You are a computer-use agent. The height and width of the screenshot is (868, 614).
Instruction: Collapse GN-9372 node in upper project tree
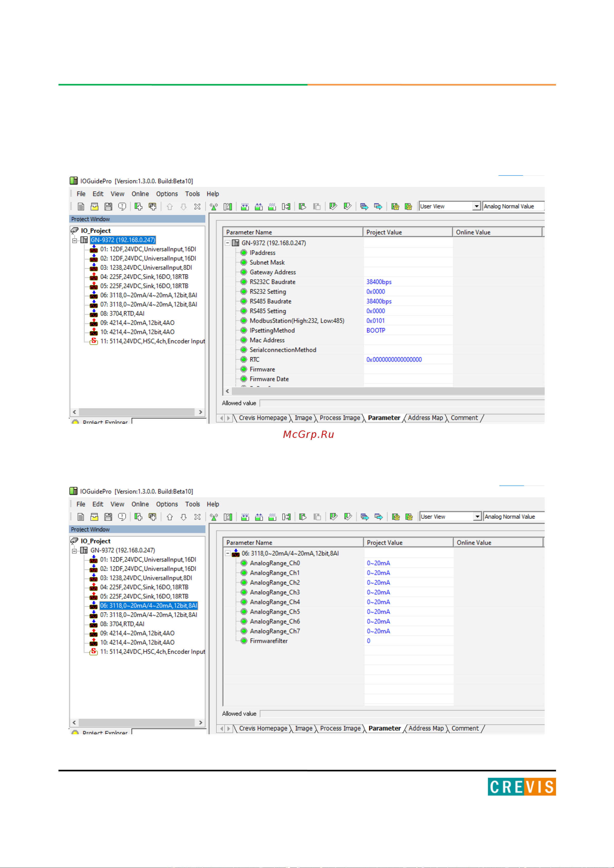(x=74, y=240)
